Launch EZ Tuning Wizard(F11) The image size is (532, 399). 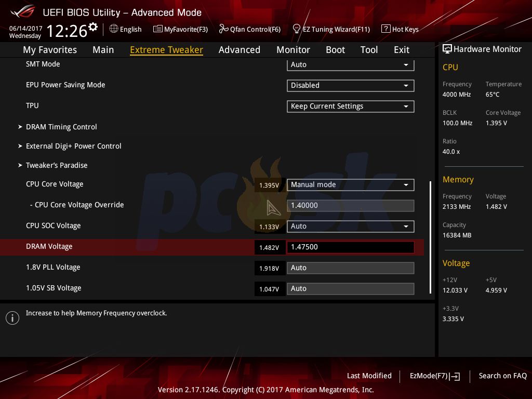(331, 29)
